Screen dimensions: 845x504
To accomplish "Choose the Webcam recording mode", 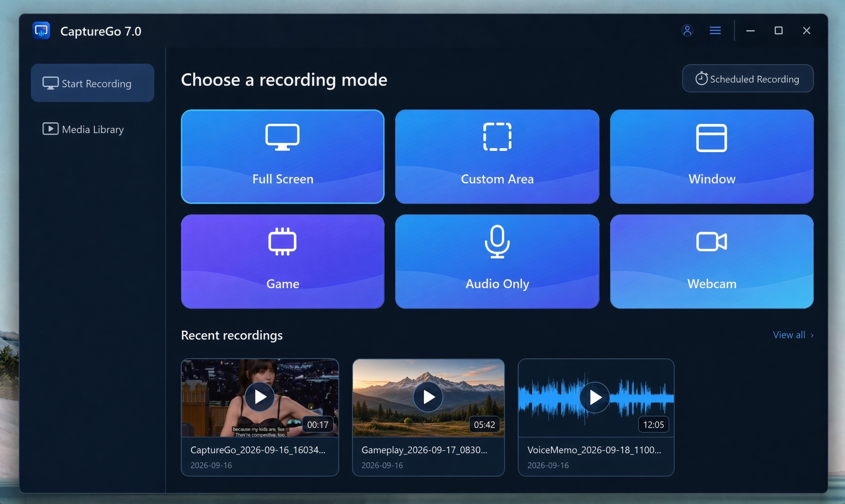I will 712,261.
